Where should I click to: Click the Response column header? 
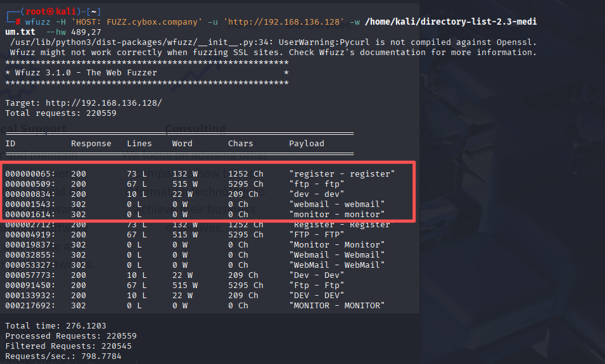click(x=91, y=144)
